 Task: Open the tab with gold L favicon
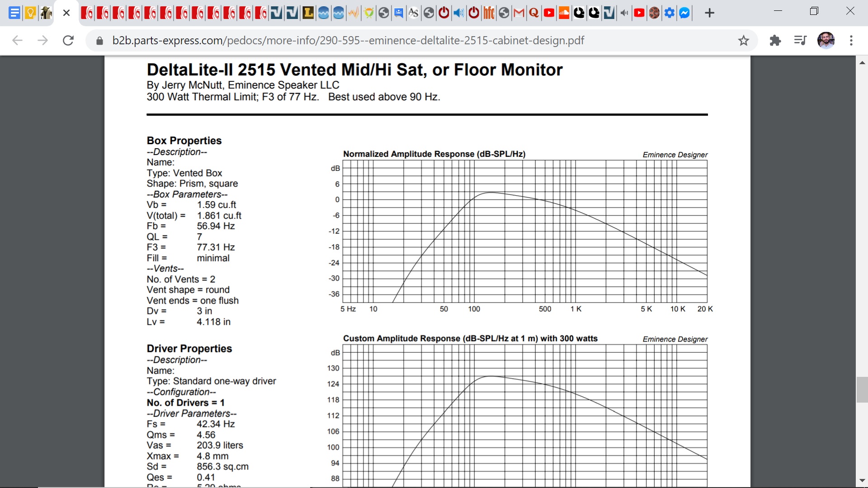click(308, 13)
